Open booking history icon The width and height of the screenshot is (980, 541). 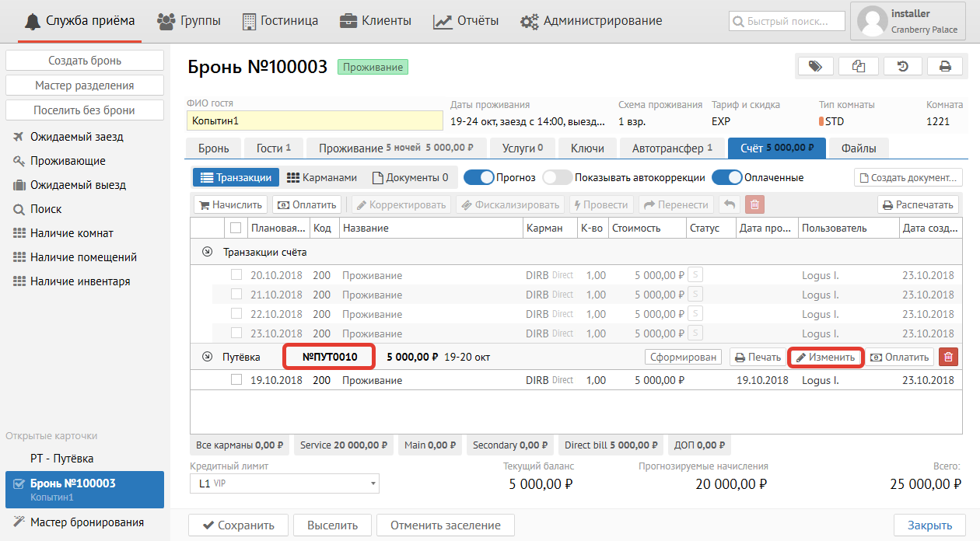point(902,67)
